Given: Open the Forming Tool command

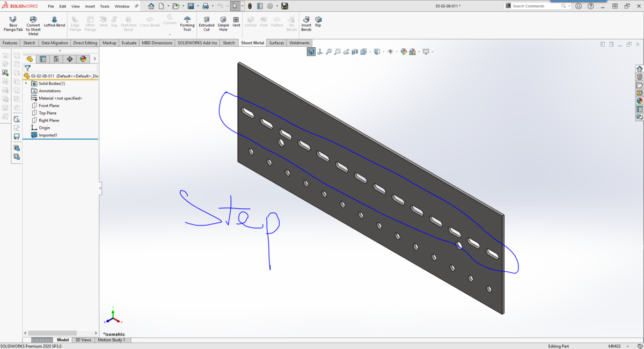Looking at the screenshot, I should pyautogui.click(x=187, y=24).
